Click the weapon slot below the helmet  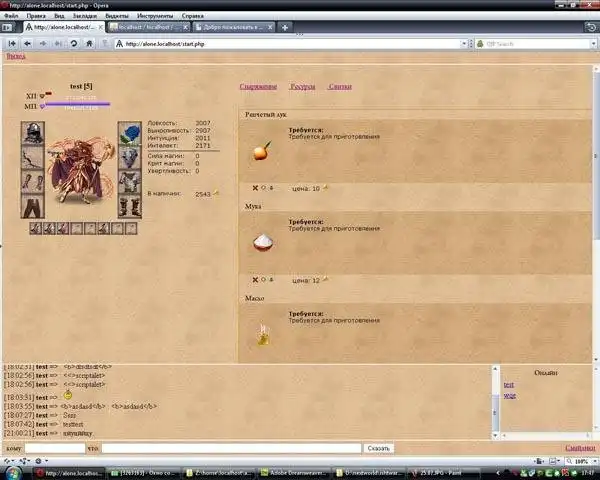point(33,157)
